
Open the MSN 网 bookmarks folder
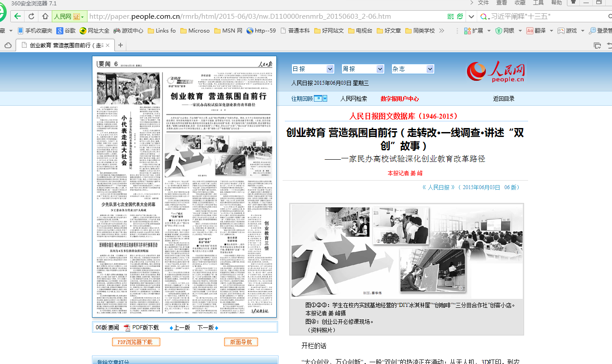point(228,31)
